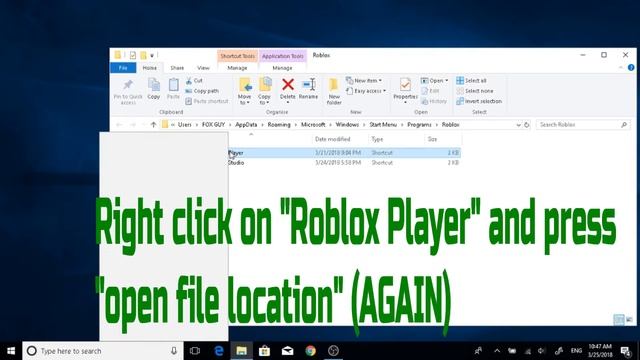The image size is (640, 360).
Task: Open the File tab
Action: tap(123, 68)
